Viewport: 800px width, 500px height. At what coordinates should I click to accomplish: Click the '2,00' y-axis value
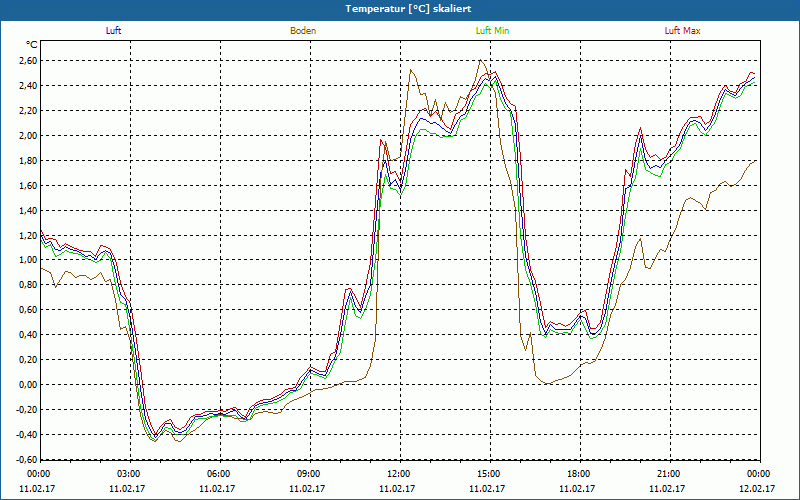[29, 136]
